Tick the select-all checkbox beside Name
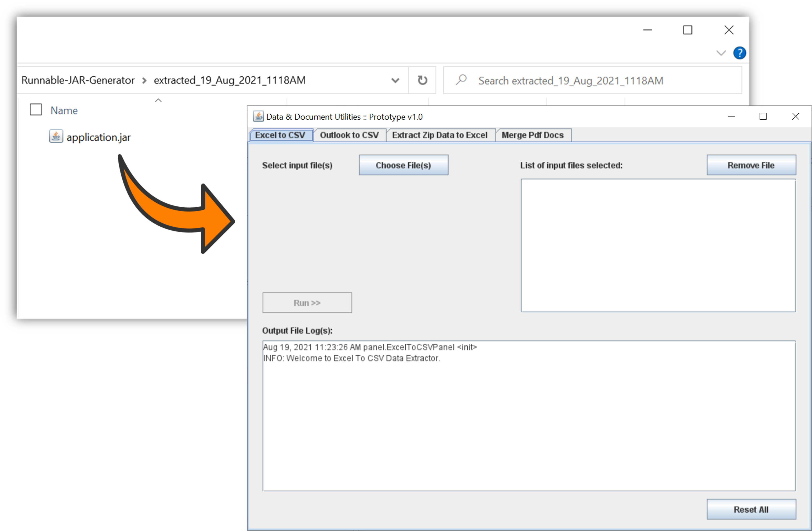Screen dimensions: 812x531 coord(36,110)
